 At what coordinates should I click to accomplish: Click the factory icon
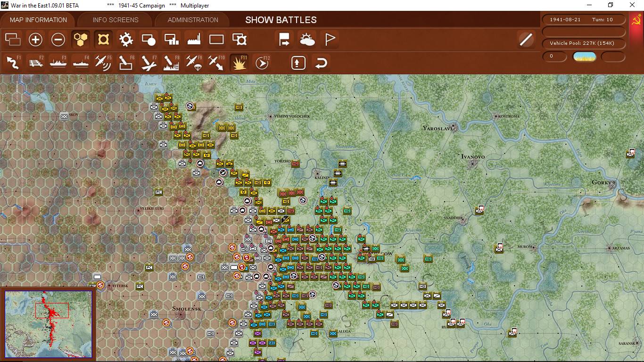click(194, 40)
